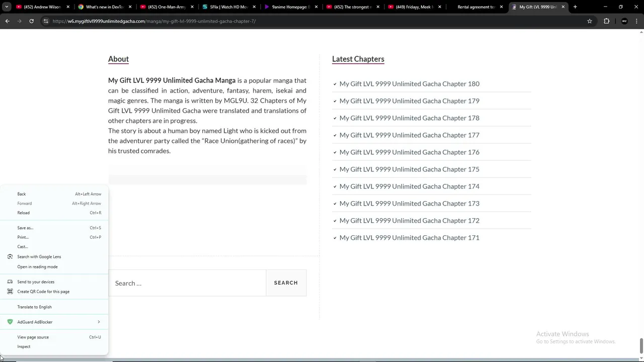Image resolution: width=644 pixels, height=362 pixels.
Task: Click the address bar URL
Action: coord(154,21)
